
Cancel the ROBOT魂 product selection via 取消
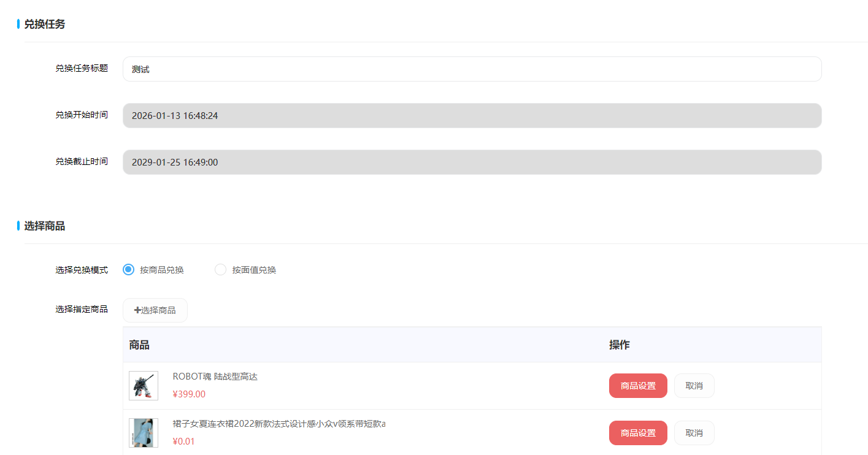(694, 385)
